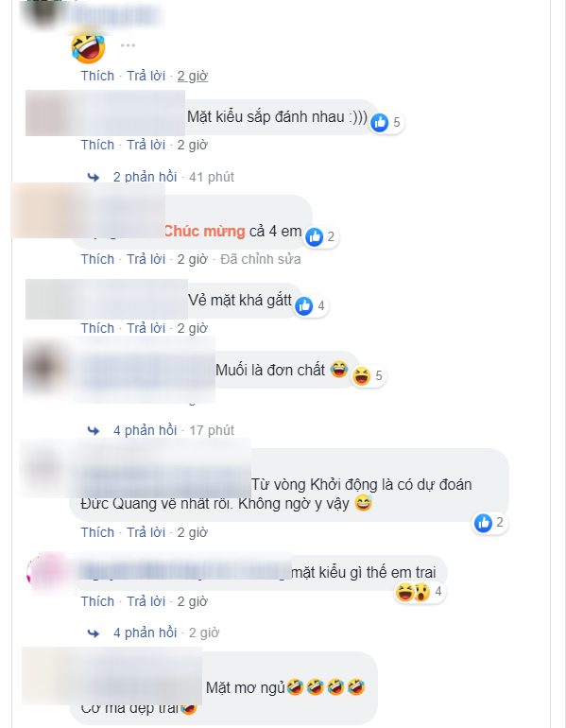566x728 pixels.
Task: Like the 'Mặt kiểu sắp đánh nhau' comment via Thích
Action: pyautogui.click(x=97, y=145)
